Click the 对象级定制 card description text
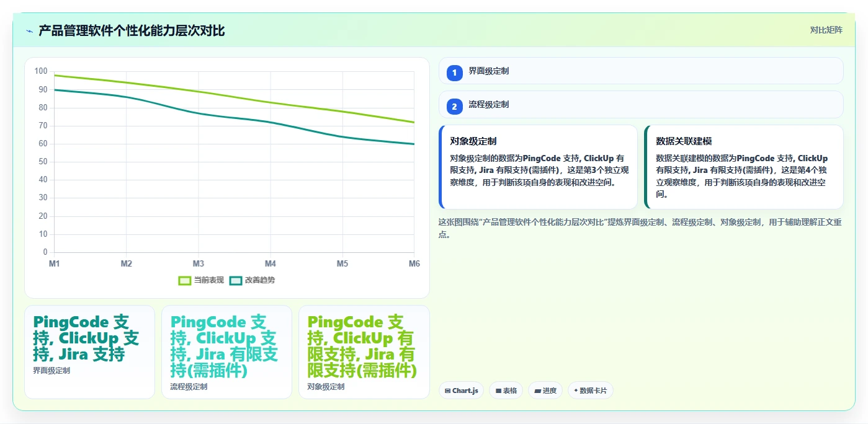The image size is (868, 424). (539, 170)
